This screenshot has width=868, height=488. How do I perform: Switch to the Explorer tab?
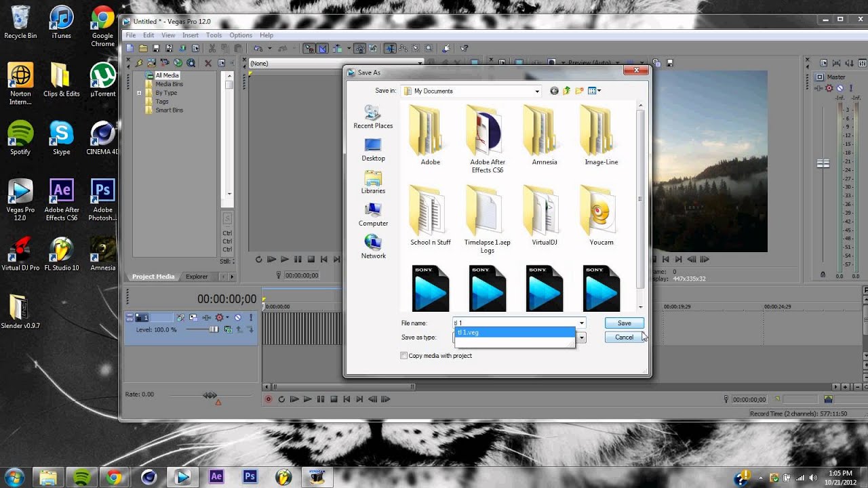[197, 277]
